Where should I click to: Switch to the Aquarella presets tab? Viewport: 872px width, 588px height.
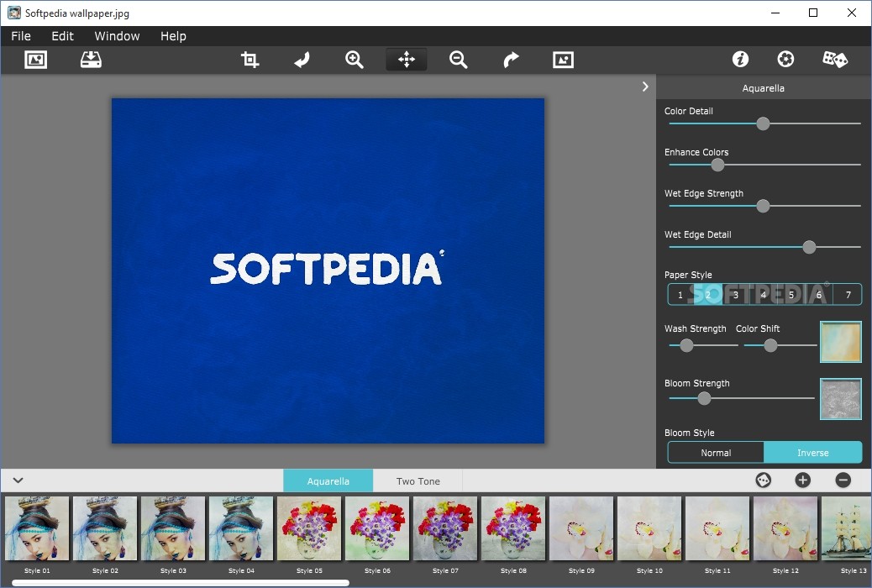click(x=328, y=481)
